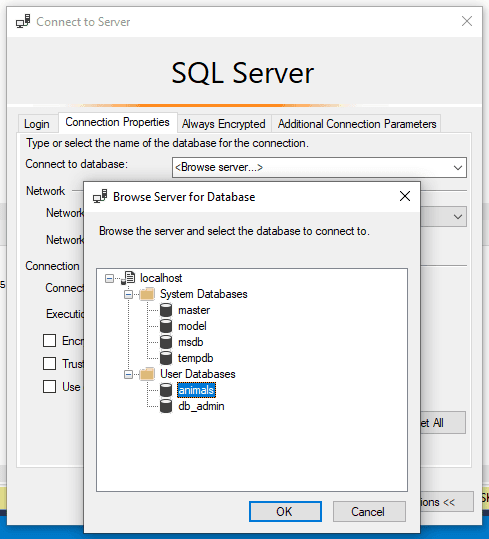489x539 pixels.
Task: Open the Connect to database dropdown
Action: [319, 167]
